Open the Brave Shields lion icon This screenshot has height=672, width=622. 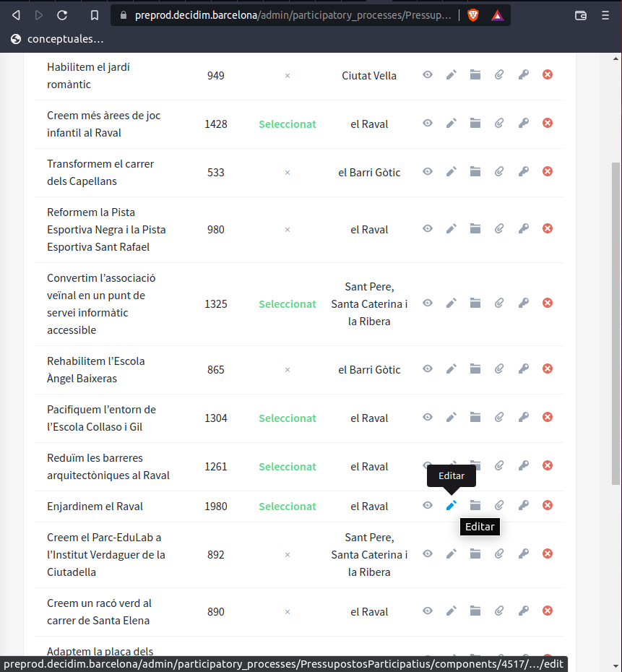pos(473,15)
